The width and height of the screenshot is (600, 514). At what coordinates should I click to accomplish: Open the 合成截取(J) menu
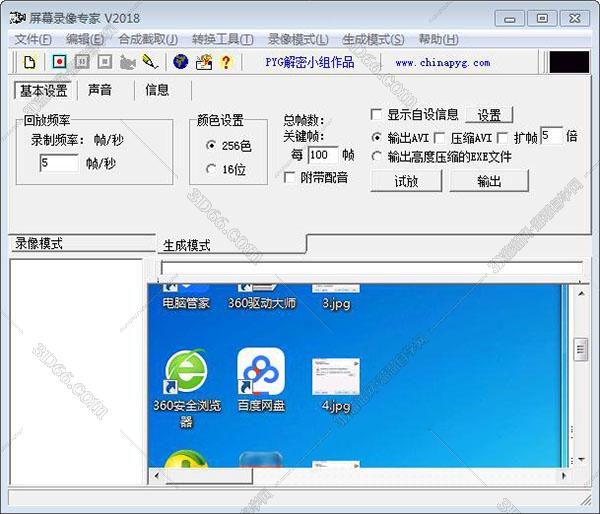coord(148,39)
